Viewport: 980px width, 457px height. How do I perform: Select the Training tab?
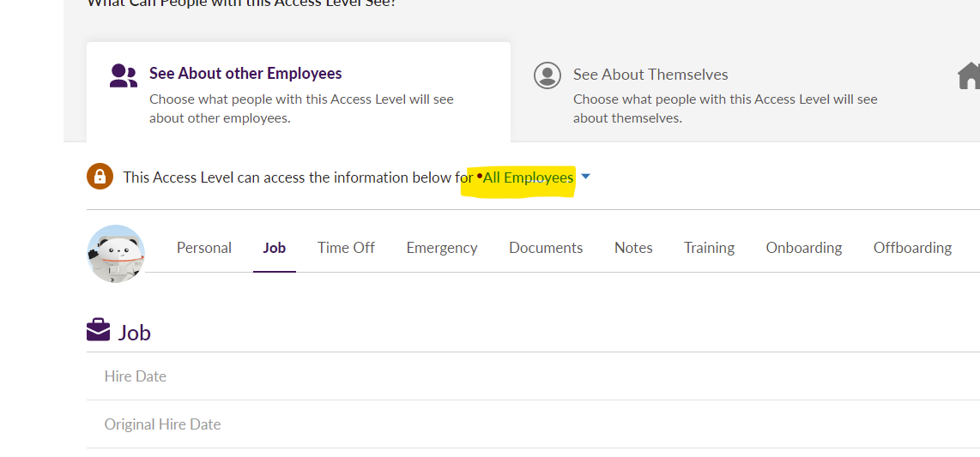point(709,248)
